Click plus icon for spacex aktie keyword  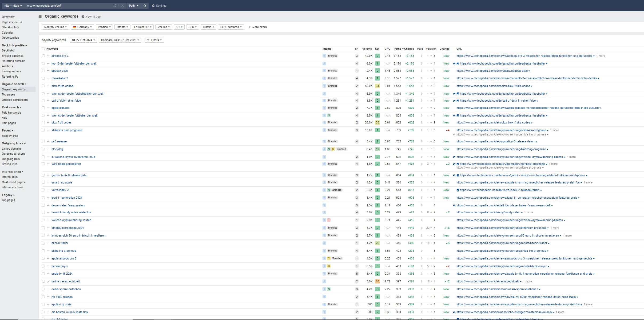tap(48, 71)
